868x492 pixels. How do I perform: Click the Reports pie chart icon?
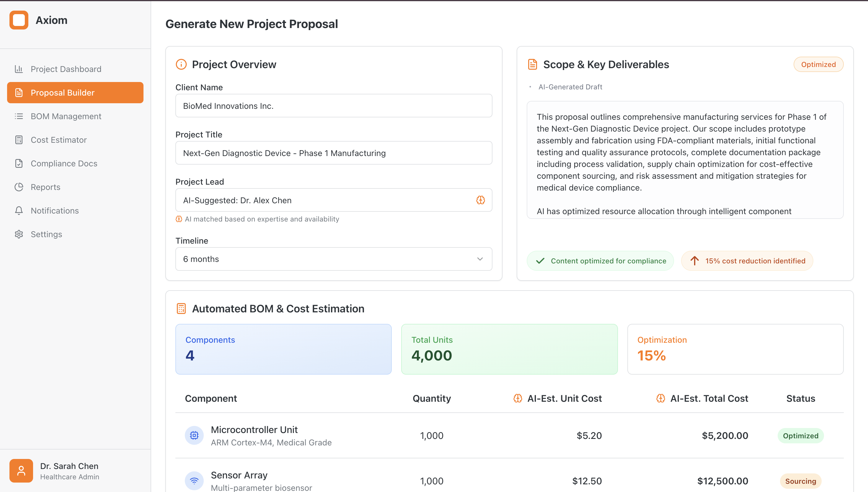pos(19,187)
